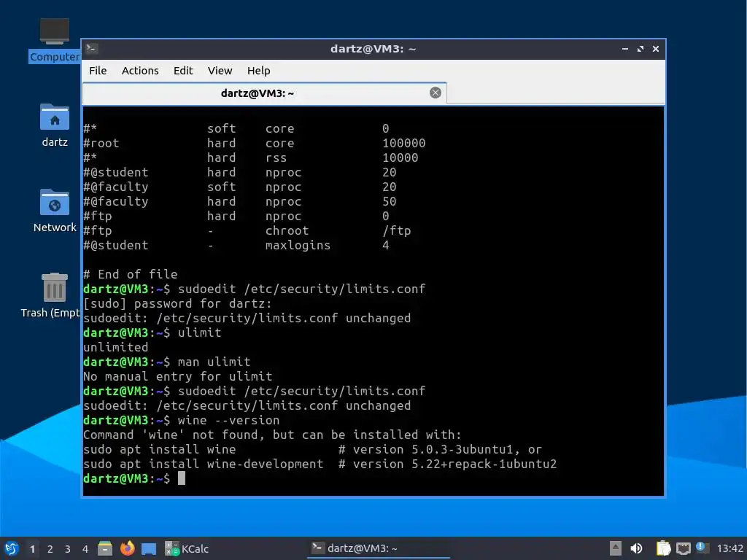
Task: Click the show desktop icon in panel
Action: point(149,549)
